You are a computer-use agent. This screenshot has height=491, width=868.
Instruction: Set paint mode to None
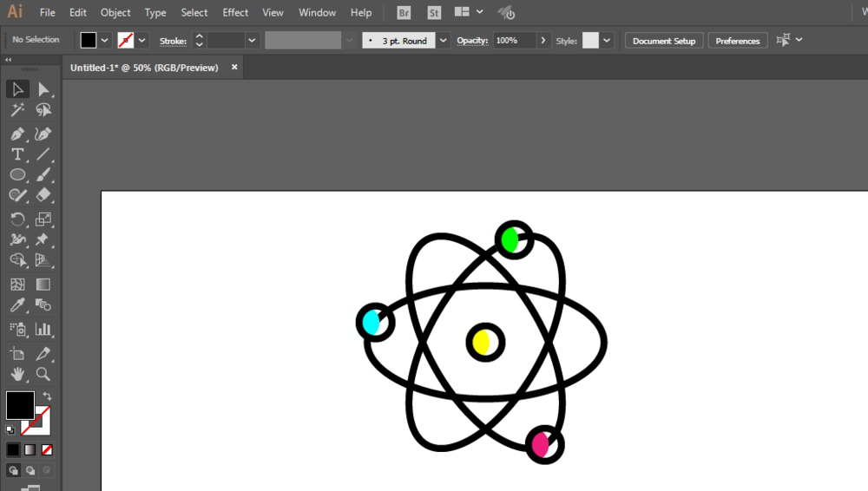47,450
